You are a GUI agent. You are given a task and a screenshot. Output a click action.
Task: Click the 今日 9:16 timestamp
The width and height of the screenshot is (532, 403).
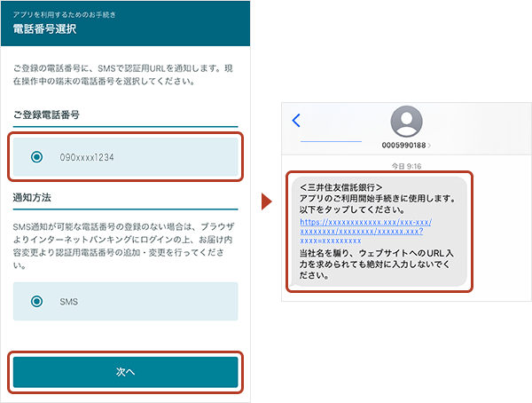406,166
